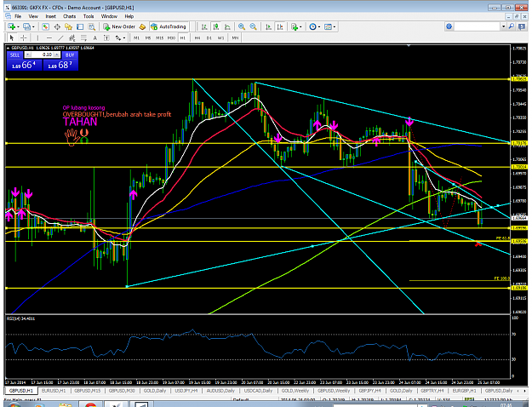
Task: Expand the Templates dropdown arrow
Action: click(335, 26)
